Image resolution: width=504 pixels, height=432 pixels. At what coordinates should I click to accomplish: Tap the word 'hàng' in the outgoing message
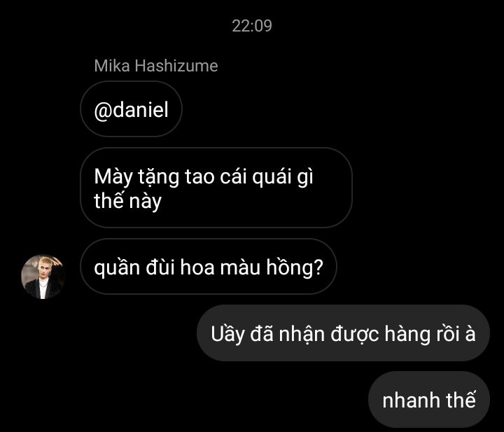(x=407, y=334)
